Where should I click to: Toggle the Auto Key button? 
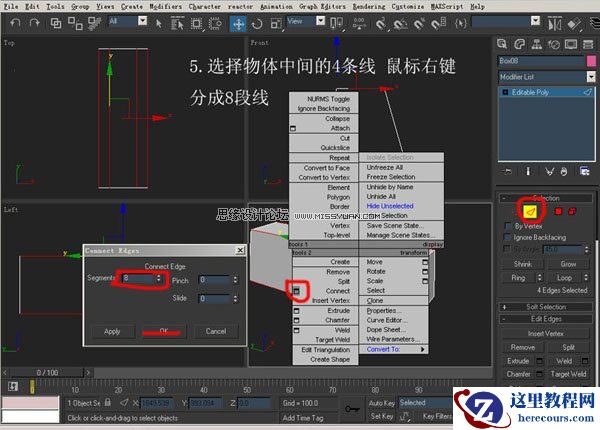382,403
